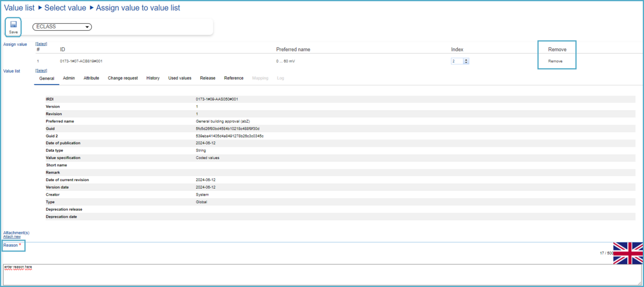The width and height of the screenshot is (644, 287).
Task: Switch to the General tab
Action: (x=47, y=78)
